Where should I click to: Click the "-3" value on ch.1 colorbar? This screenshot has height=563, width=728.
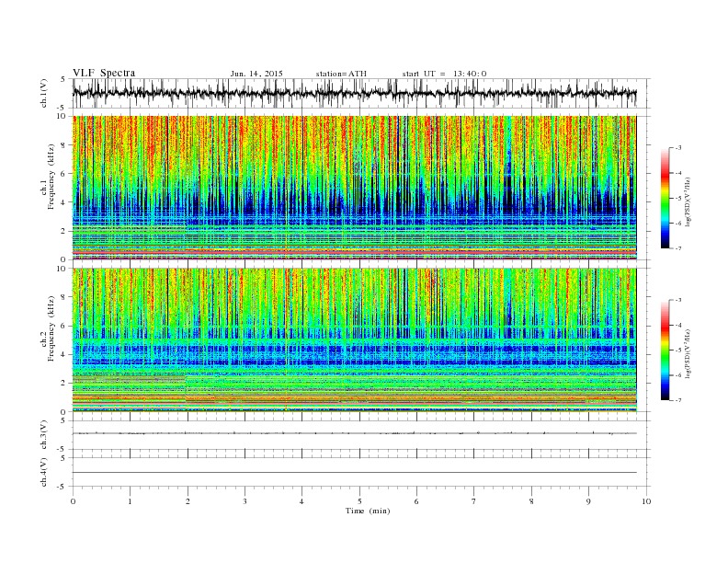[x=677, y=148]
